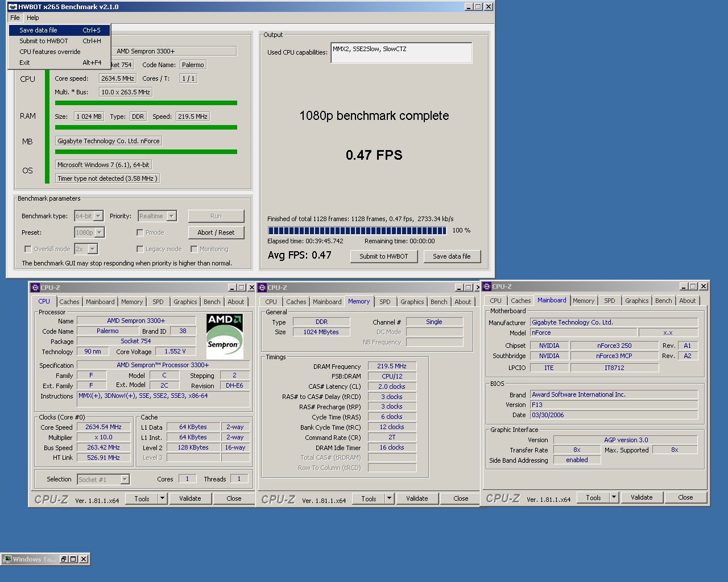
Task: Open SPD tab in the Memory CPU-Z window
Action: (x=385, y=302)
